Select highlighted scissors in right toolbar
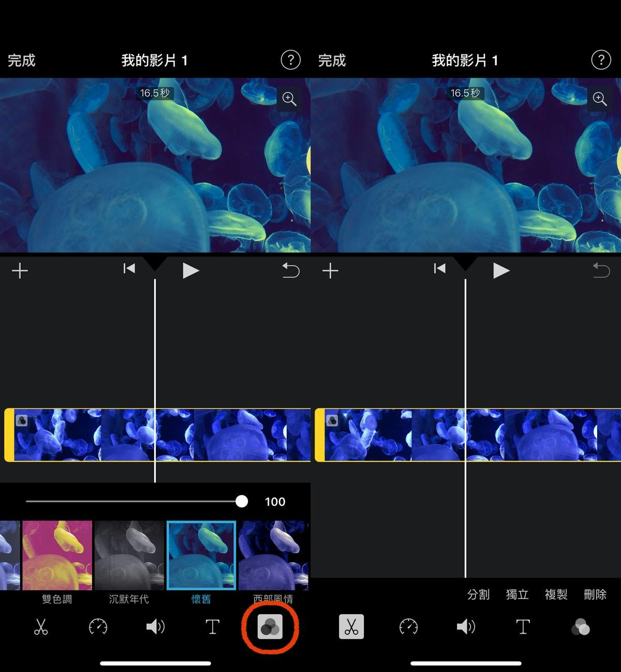Screen dimensions: 621x672 tap(351, 627)
